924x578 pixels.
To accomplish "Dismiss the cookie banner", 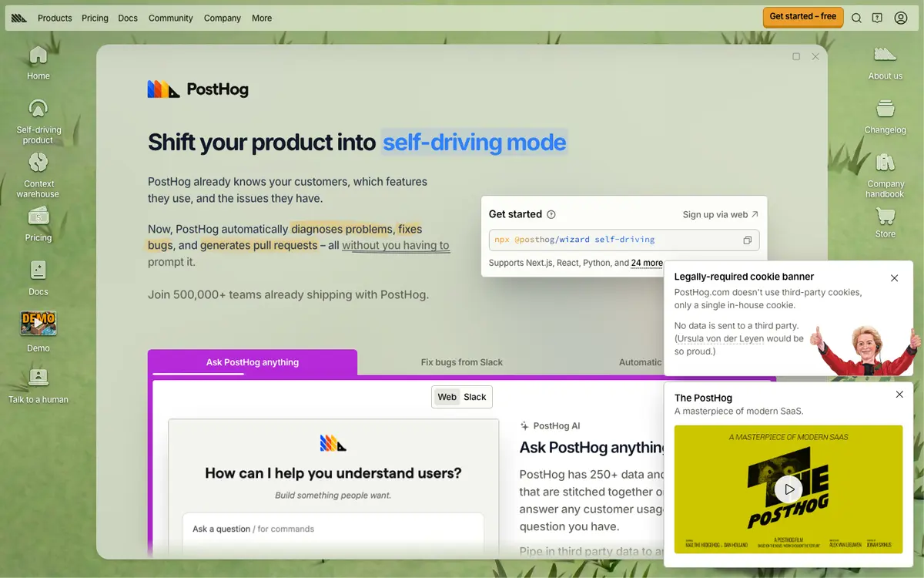I will coord(894,278).
